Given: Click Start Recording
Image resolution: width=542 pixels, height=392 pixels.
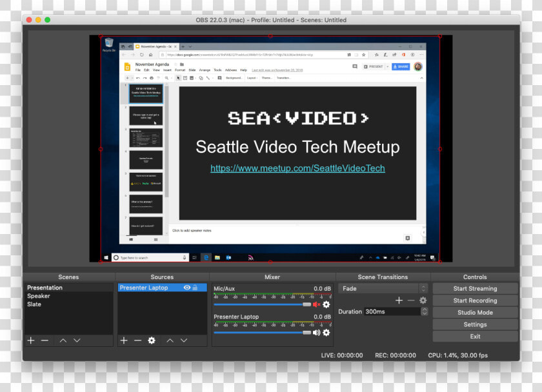Looking at the screenshot, I should [x=475, y=300].
